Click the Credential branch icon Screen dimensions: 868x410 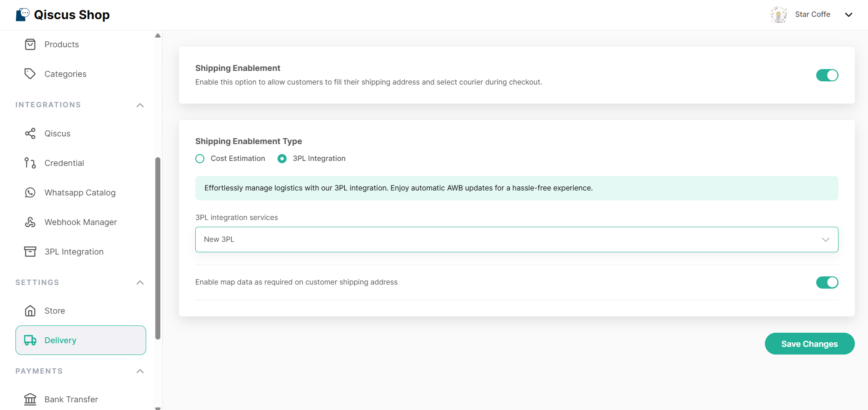(30, 163)
